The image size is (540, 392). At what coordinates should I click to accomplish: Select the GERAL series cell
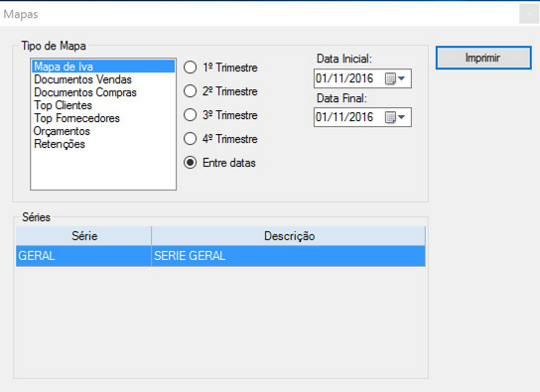(83, 256)
